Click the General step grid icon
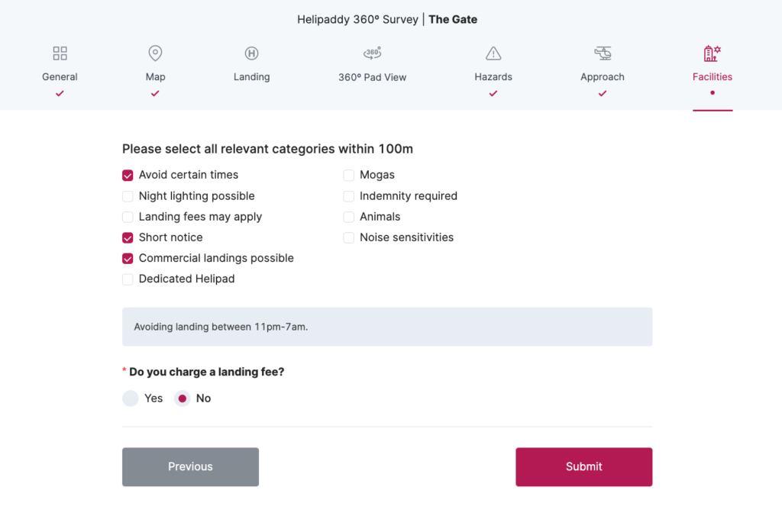Screen dimensions: 782x532 (60, 53)
